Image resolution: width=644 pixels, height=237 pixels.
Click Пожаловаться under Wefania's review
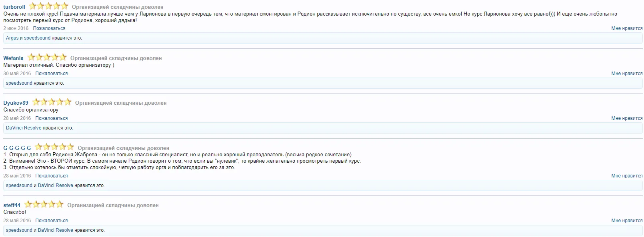coord(51,74)
